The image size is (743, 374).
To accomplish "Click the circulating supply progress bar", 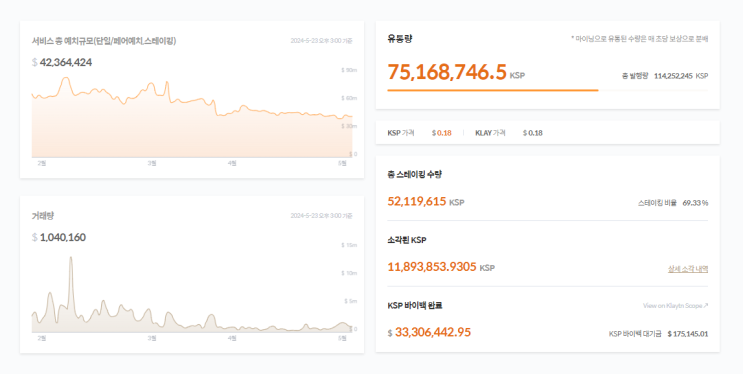I will (x=547, y=90).
